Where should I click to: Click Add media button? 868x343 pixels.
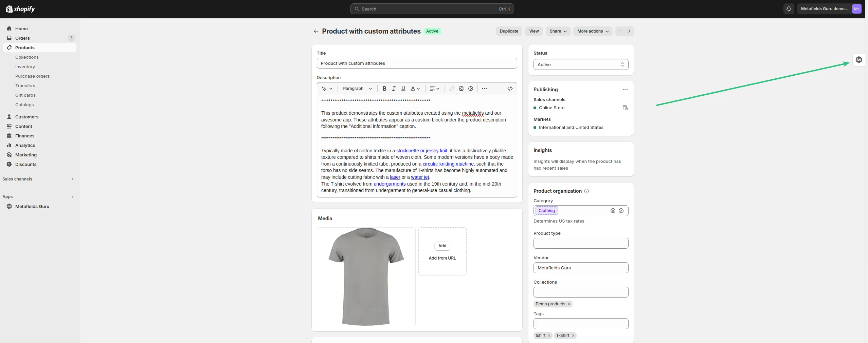[x=442, y=246]
